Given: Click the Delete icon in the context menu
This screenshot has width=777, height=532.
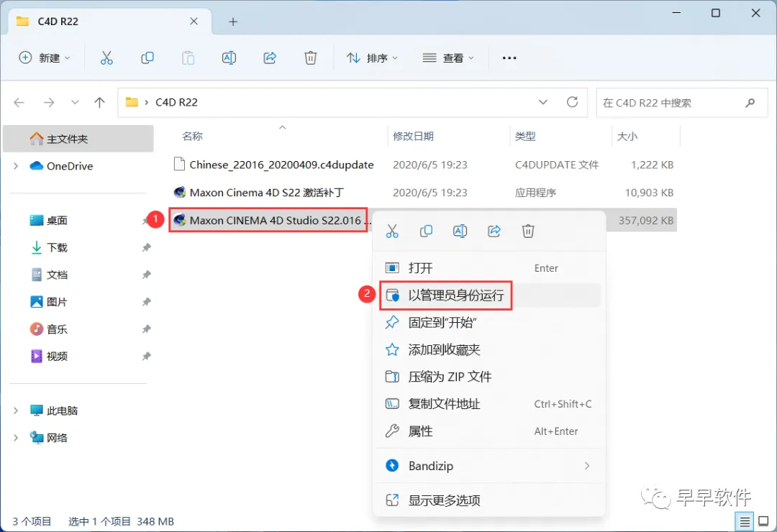Looking at the screenshot, I should (528, 231).
